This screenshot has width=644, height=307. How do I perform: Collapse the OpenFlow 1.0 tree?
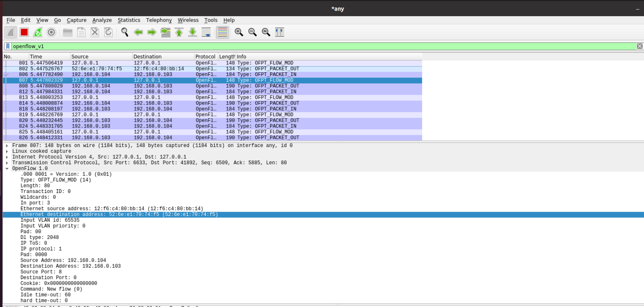pos(7,169)
